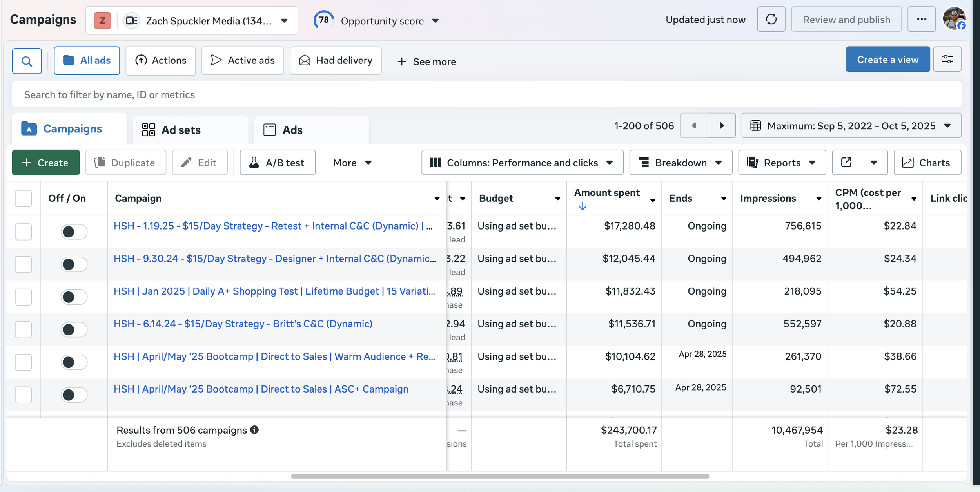Show info icon for campaign results

pos(254,430)
